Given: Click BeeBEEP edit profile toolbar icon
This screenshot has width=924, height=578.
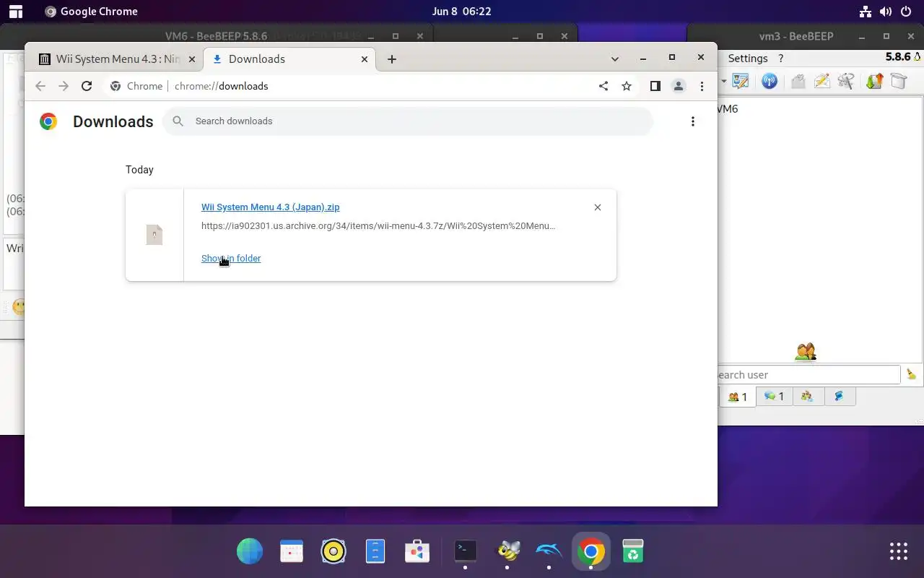Looking at the screenshot, I should point(741,81).
